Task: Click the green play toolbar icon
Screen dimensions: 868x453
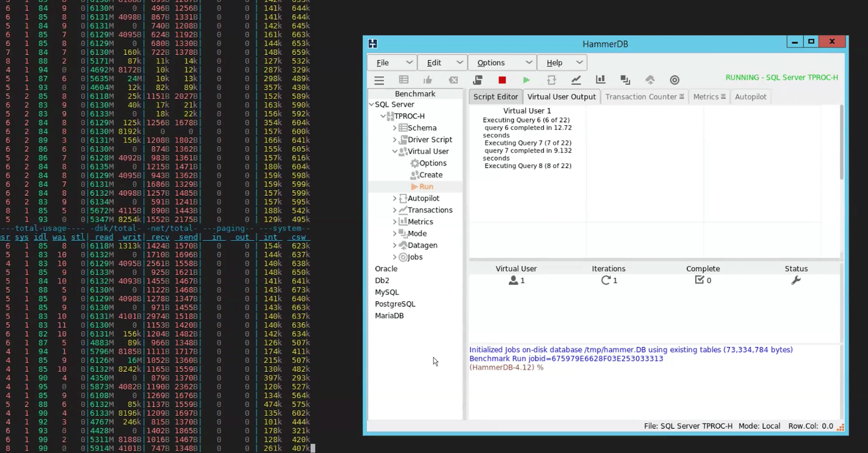Action: pos(526,80)
